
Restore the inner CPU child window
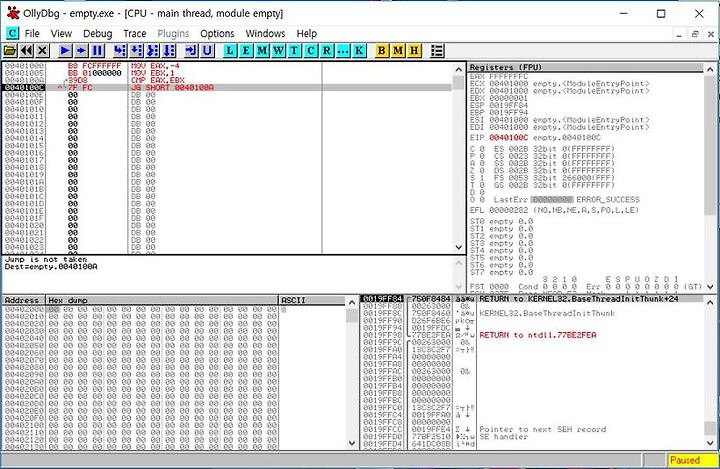tap(695, 34)
